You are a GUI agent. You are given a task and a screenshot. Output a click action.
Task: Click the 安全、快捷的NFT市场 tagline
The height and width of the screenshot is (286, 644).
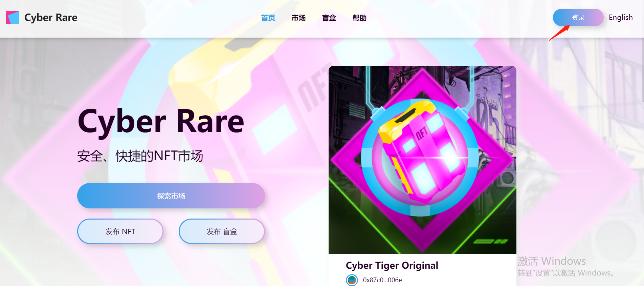pos(140,156)
